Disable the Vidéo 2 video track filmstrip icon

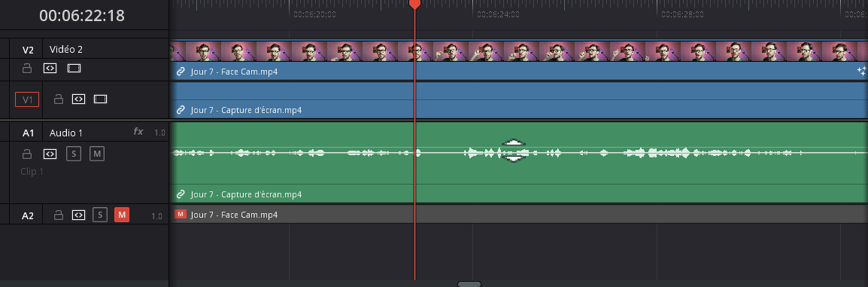pos(74,68)
